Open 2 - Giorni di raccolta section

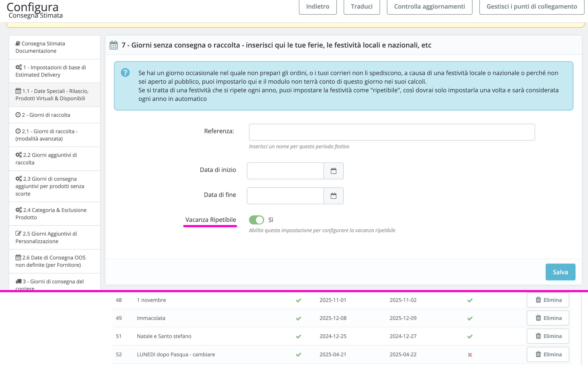point(55,115)
